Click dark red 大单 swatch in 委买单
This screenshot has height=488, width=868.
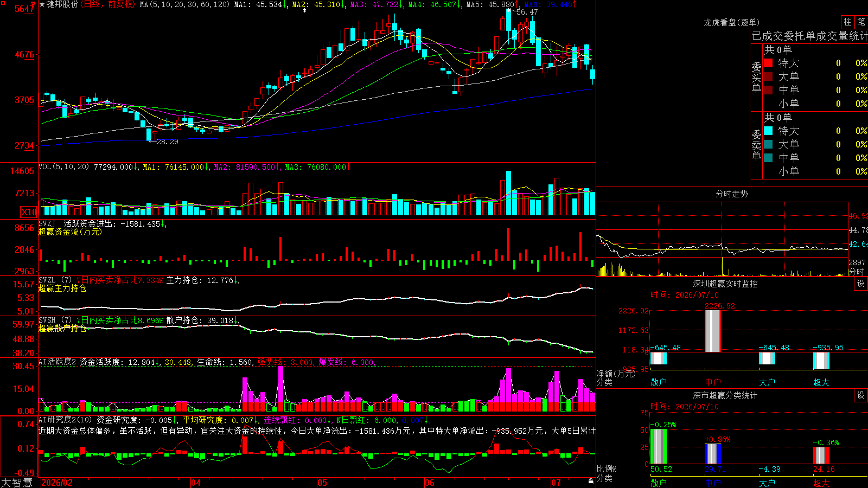(768, 76)
